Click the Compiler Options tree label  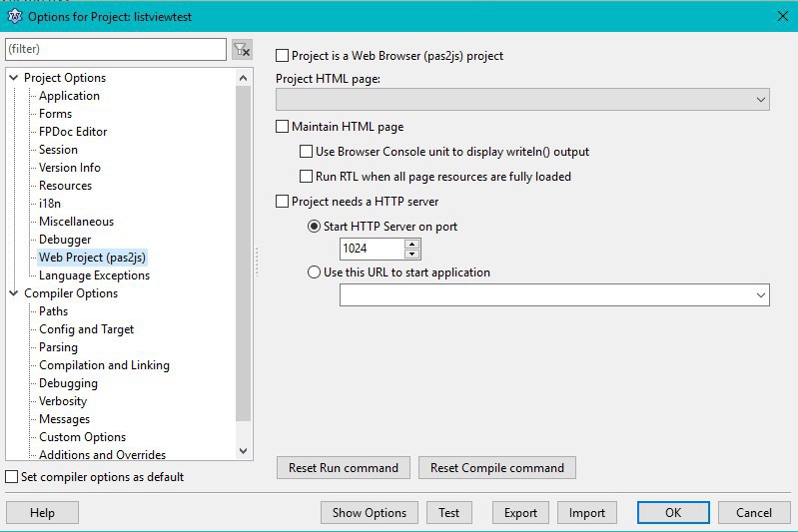pos(71,293)
